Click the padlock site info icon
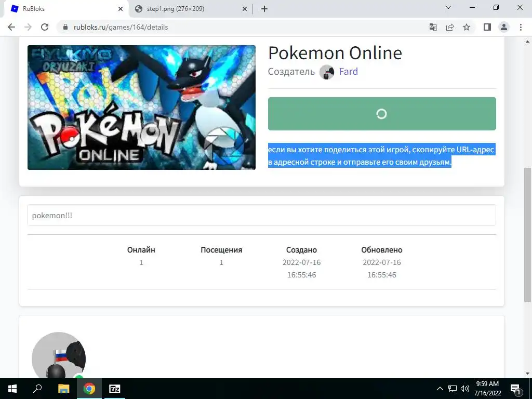Screen dimensions: 532x399 click(x=66, y=27)
